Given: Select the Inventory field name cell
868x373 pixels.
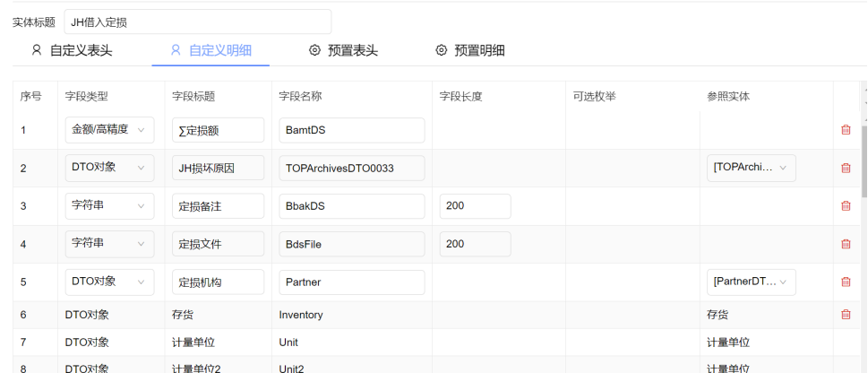Looking at the screenshot, I should pyautogui.click(x=352, y=315).
